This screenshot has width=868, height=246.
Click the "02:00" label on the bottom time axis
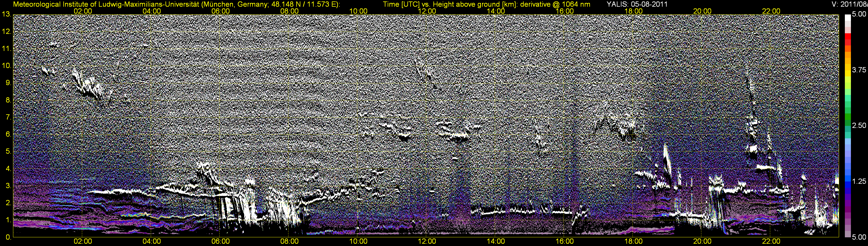[x=83, y=241]
